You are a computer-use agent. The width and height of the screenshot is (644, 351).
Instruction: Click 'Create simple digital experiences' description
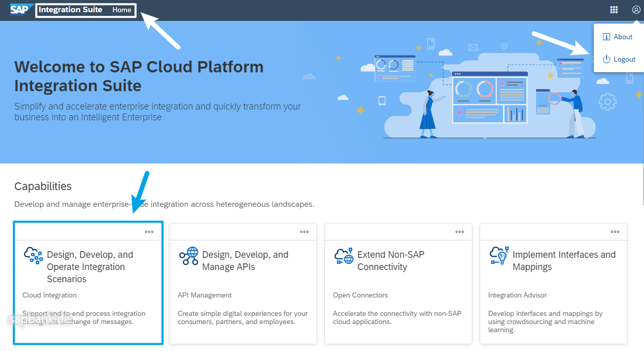tap(243, 317)
